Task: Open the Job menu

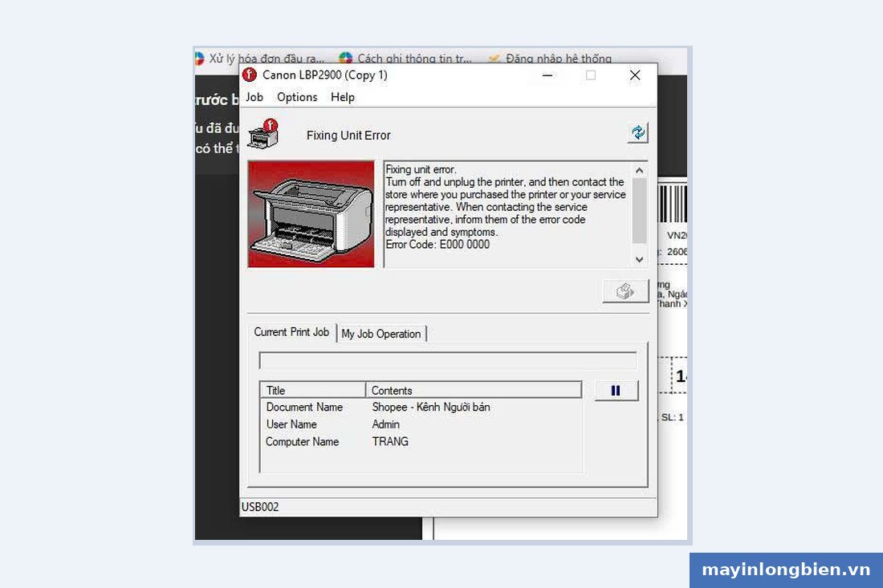Action: tap(254, 97)
